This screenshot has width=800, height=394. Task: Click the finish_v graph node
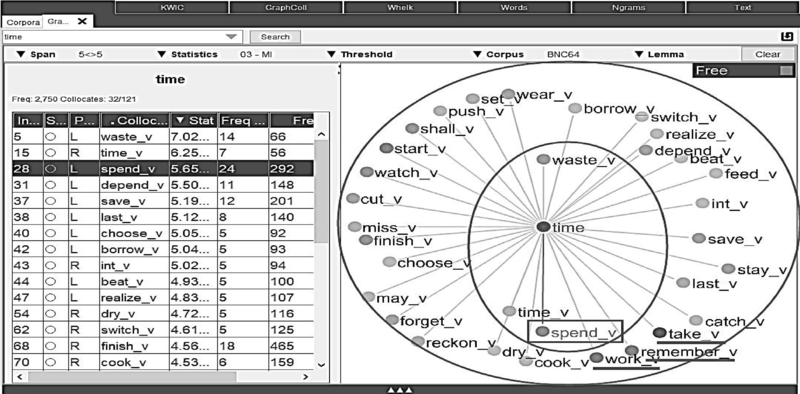365,240
